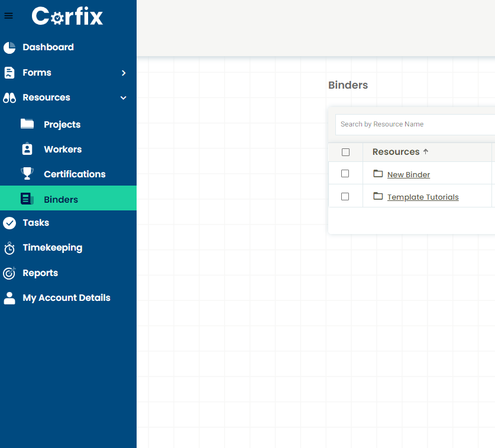Expand the Forms submenu chevron
Image resolution: width=495 pixels, height=448 pixels.
point(124,73)
